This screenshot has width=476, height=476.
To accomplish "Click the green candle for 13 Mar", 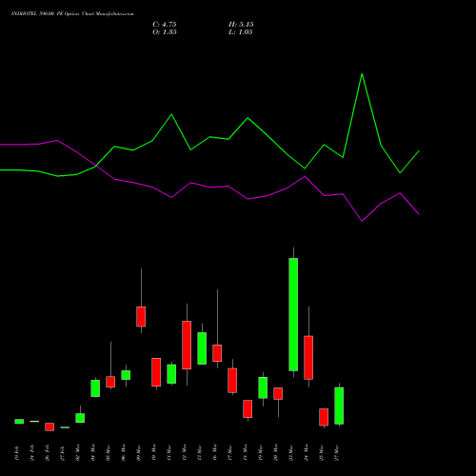I will tap(202, 348).
